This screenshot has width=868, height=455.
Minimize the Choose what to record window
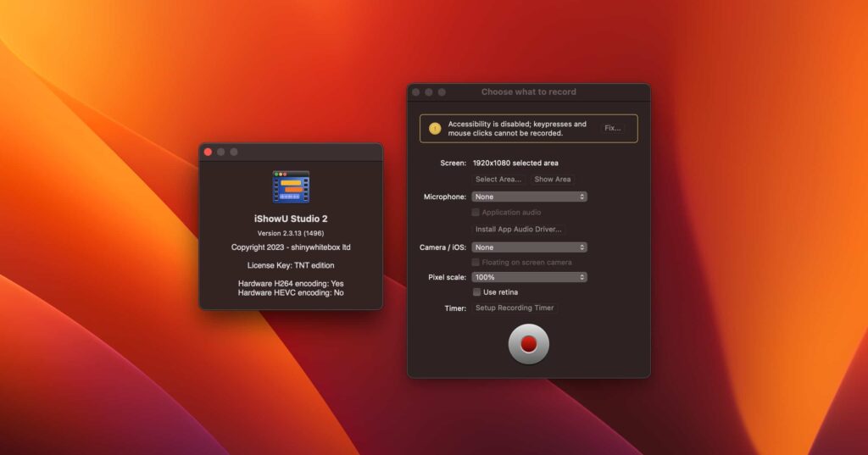(x=428, y=92)
